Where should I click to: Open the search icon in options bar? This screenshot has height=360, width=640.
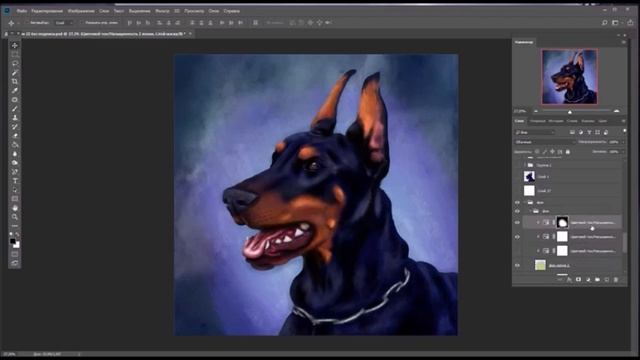click(604, 23)
